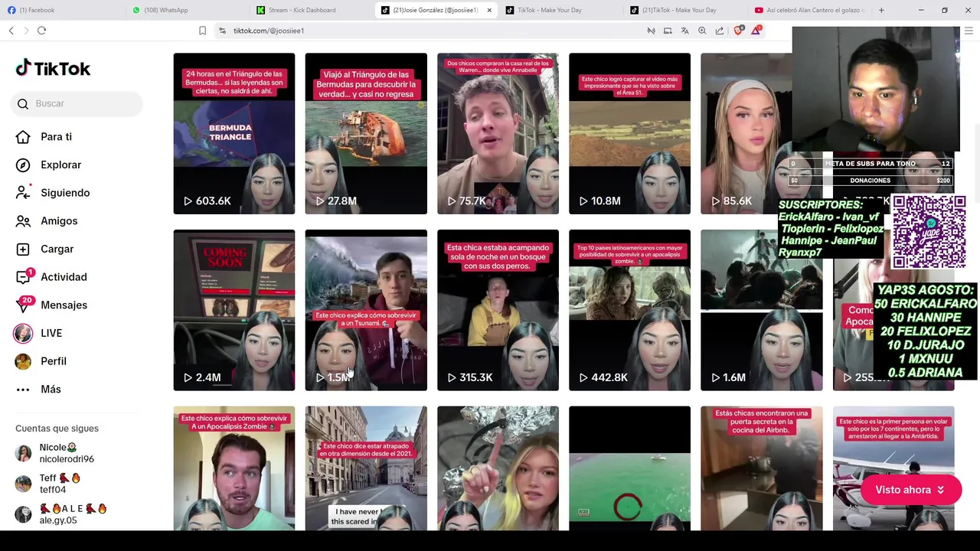Open Apocalipsis Zombie survival video thumbnail
The width and height of the screenshot is (980, 551).
[234, 468]
